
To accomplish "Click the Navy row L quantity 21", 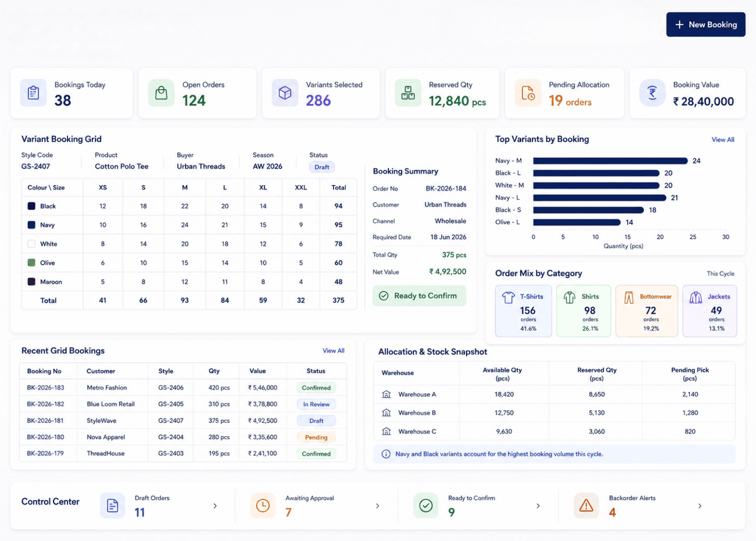I will click(x=225, y=225).
